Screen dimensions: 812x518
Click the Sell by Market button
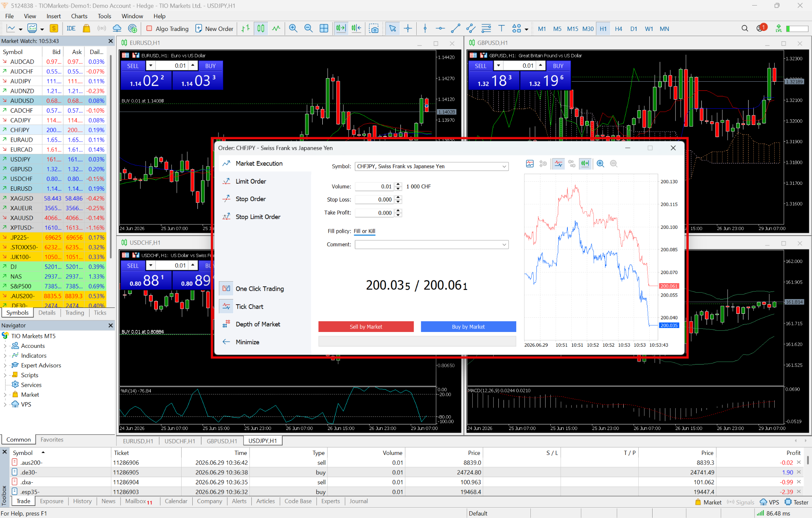click(366, 327)
